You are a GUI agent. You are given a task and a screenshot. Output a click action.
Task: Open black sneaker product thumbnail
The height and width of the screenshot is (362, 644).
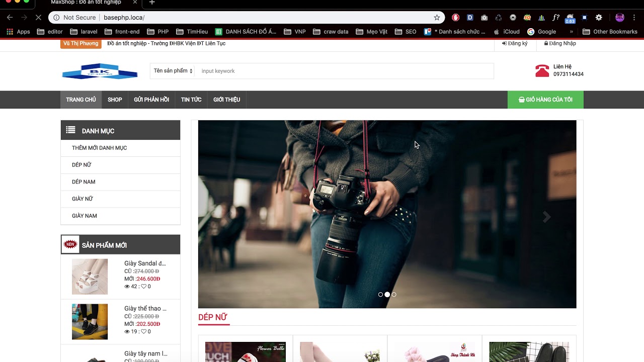click(x=90, y=322)
